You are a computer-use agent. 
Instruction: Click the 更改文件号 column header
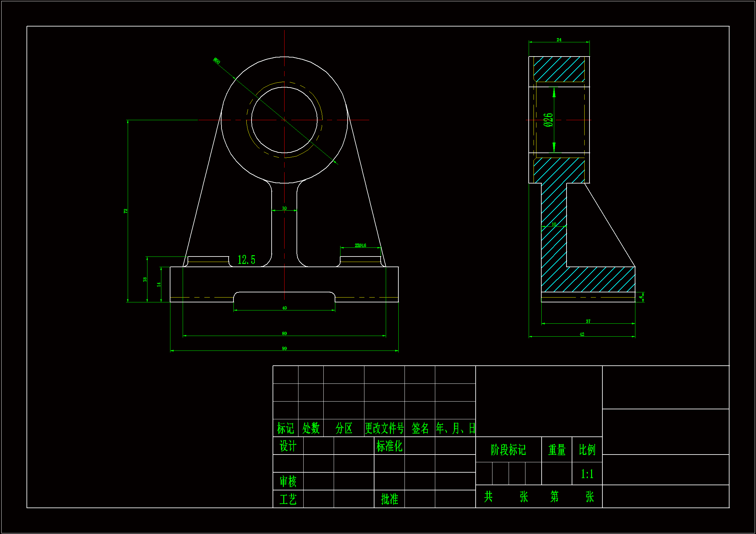coord(384,428)
